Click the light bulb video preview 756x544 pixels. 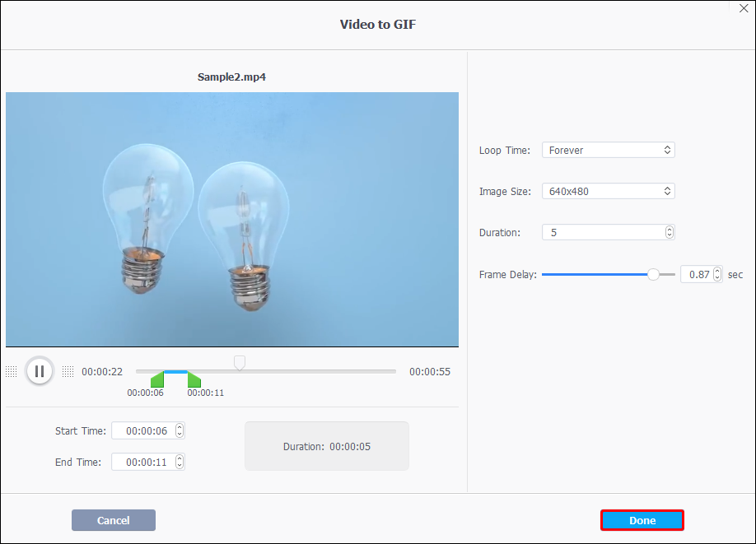(232, 219)
